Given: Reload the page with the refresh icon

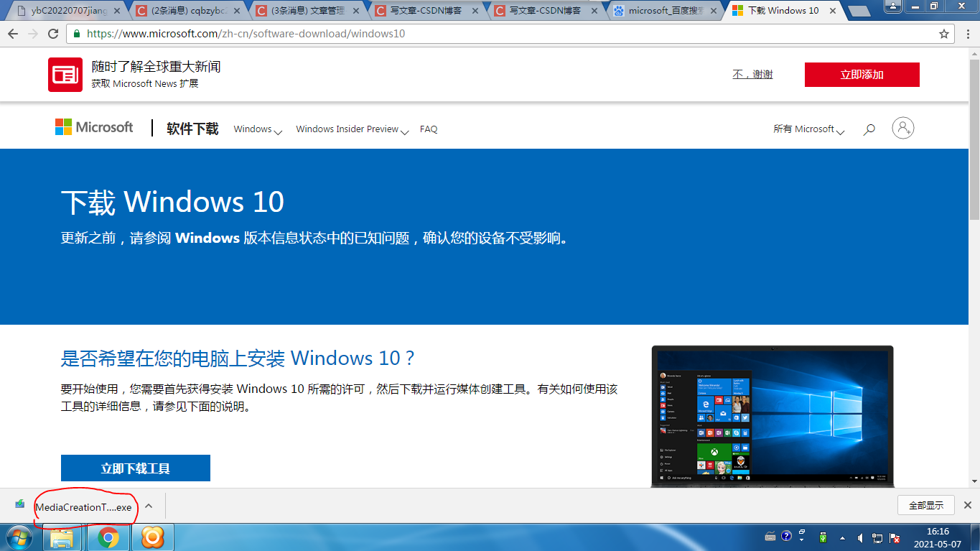Looking at the screenshot, I should tap(53, 34).
